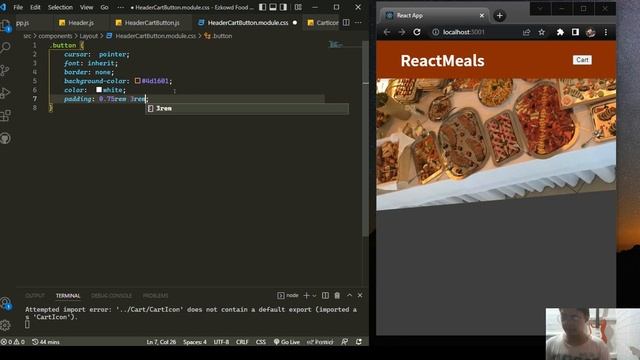Screen dimensions: 640x360
Task: Open Accounts icon in activity bar
Action: coord(5,303)
